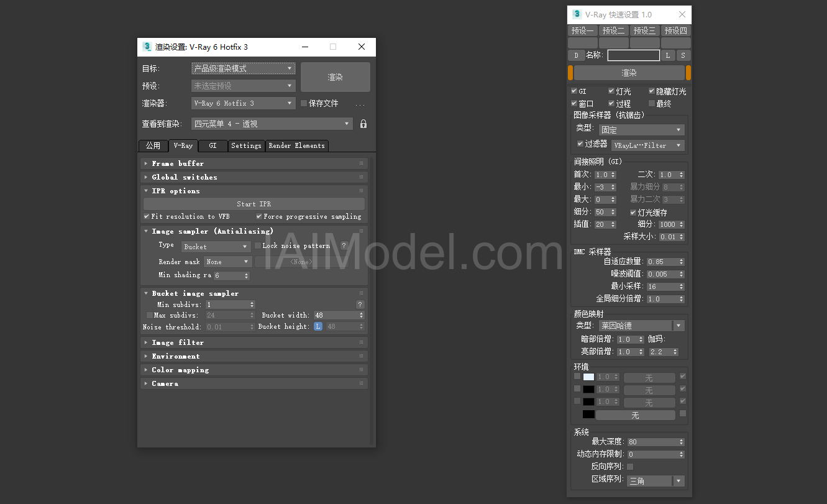Click the light blue environment color swatch
The image size is (827, 504).
click(588, 377)
